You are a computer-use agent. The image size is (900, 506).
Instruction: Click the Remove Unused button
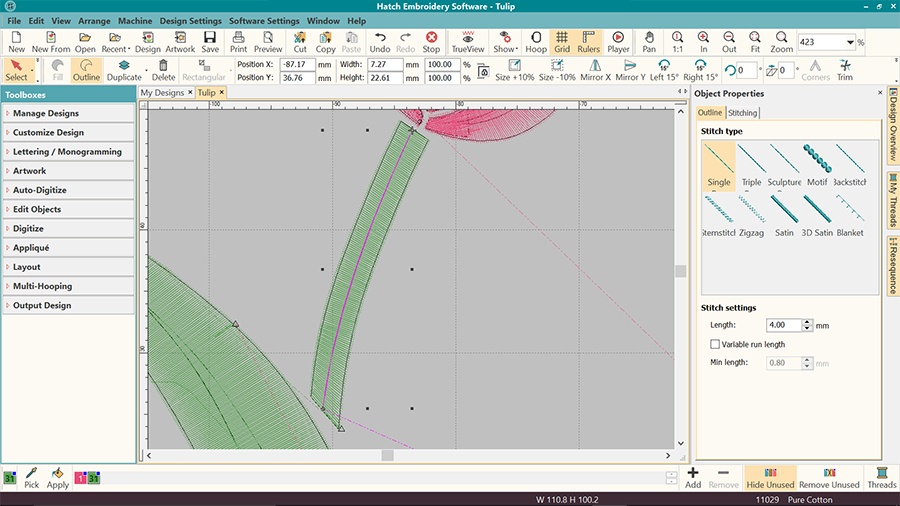pyautogui.click(x=828, y=477)
